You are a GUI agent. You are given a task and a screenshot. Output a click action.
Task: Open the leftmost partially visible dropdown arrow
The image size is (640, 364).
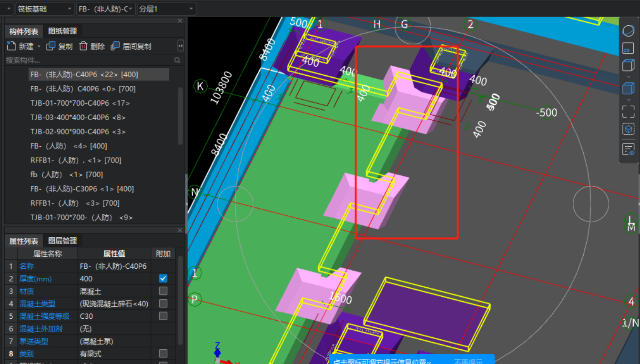(8, 9)
